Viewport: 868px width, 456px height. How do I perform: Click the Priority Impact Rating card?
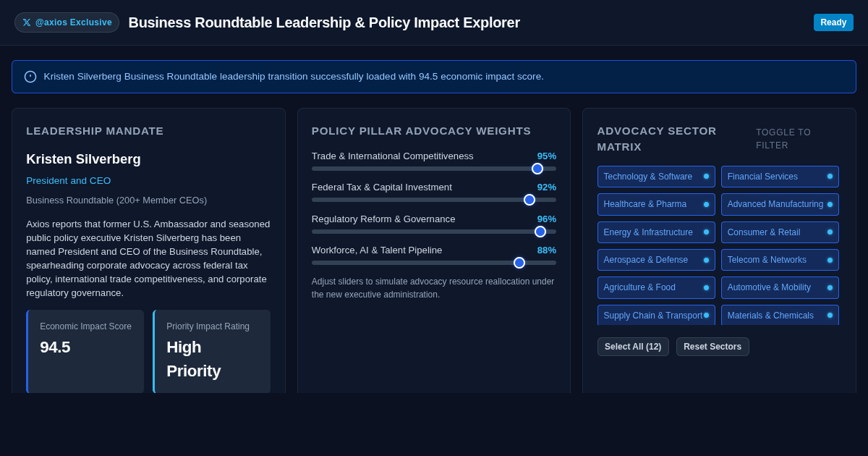point(211,352)
